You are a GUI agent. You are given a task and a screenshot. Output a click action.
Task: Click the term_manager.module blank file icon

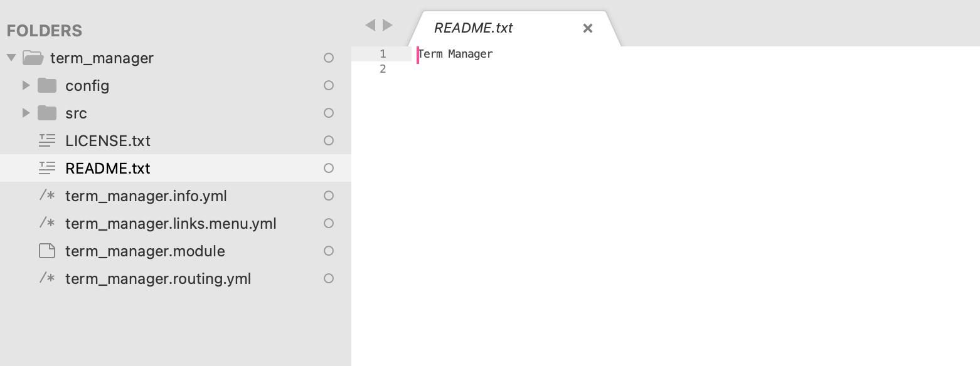[47, 251]
